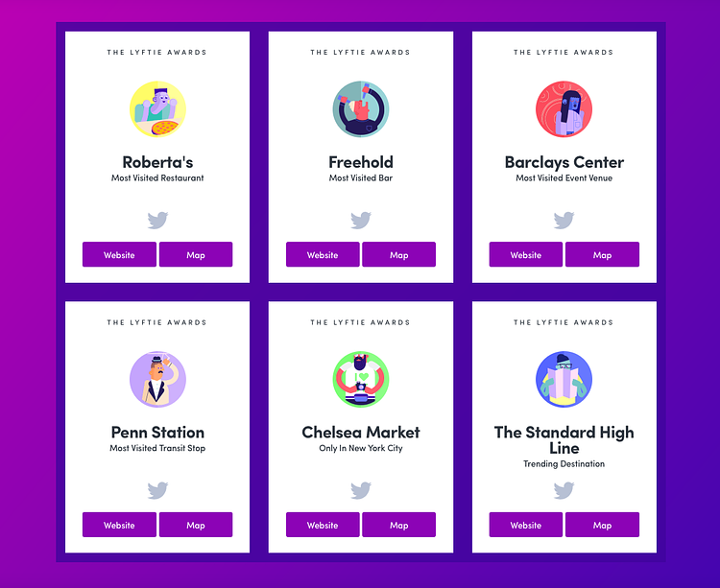Open the Map for Freehold

tap(399, 254)
